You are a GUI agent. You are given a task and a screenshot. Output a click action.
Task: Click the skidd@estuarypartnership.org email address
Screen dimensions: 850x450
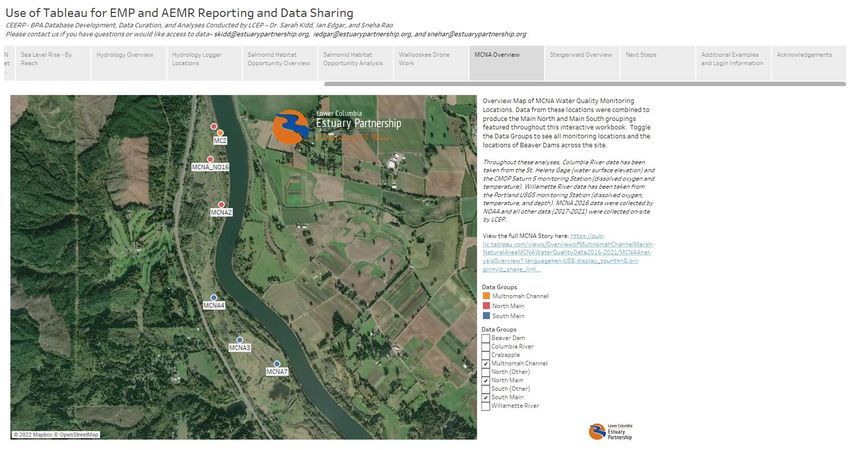pyautogui.click(x=262, y=34)
